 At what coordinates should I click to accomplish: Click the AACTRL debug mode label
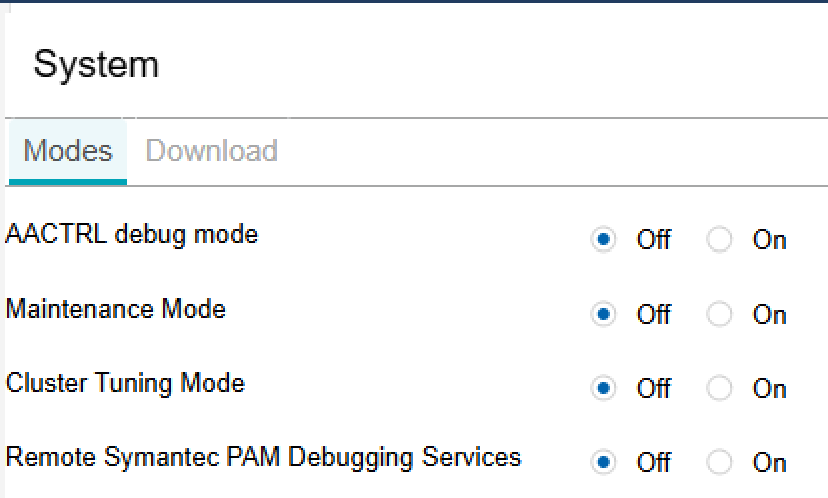click(131, 234)
